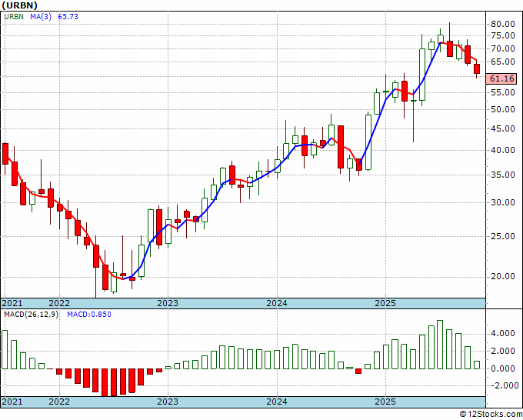Image resolution: width=523 pixels, height=420 pixels.
Task: Click the 4.000 MACD axis label
Action: pyautogui.click(x=503, y=334)
